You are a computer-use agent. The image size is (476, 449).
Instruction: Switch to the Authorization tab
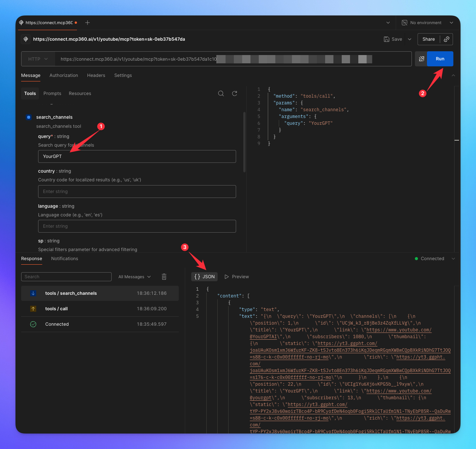[x=63, y=75]
